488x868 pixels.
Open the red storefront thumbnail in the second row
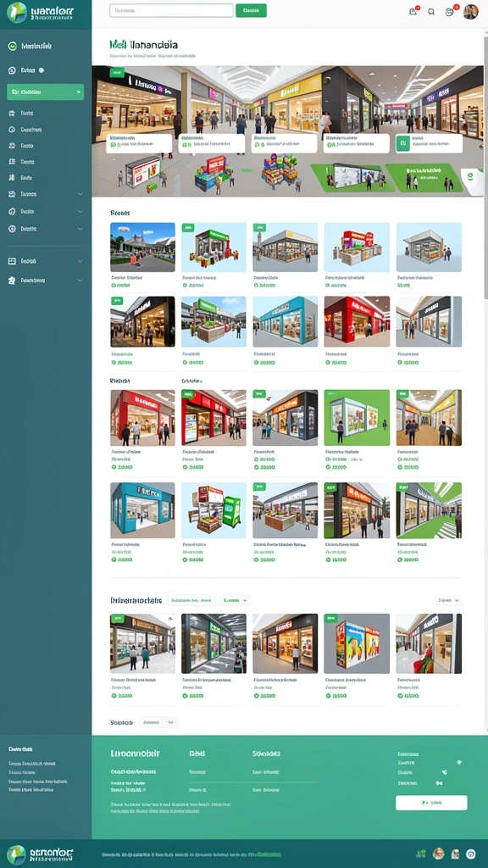pos(357,321)
